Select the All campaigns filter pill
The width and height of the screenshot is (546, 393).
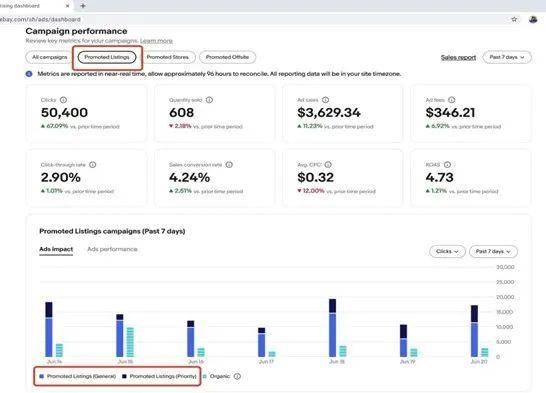point(49,57)
